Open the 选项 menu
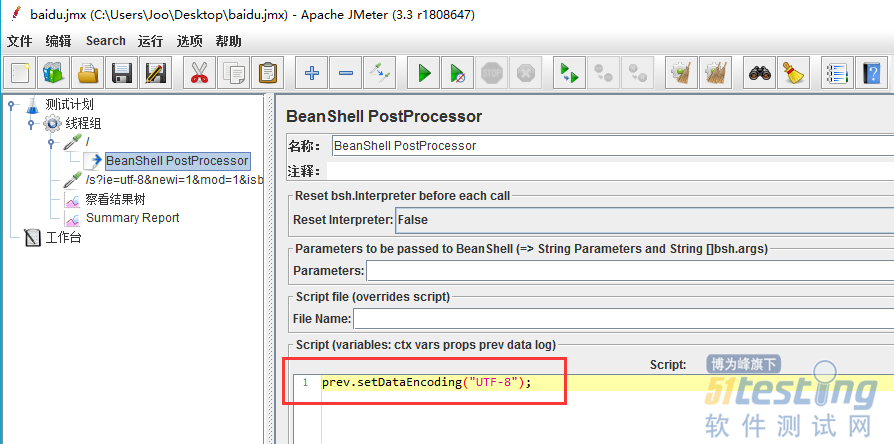This screenshot has height=444, width=894. [189, 41]
